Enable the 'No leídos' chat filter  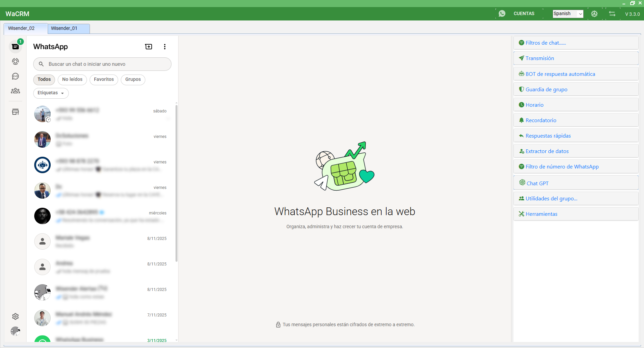pyautogui.click(x=72, y=80)
